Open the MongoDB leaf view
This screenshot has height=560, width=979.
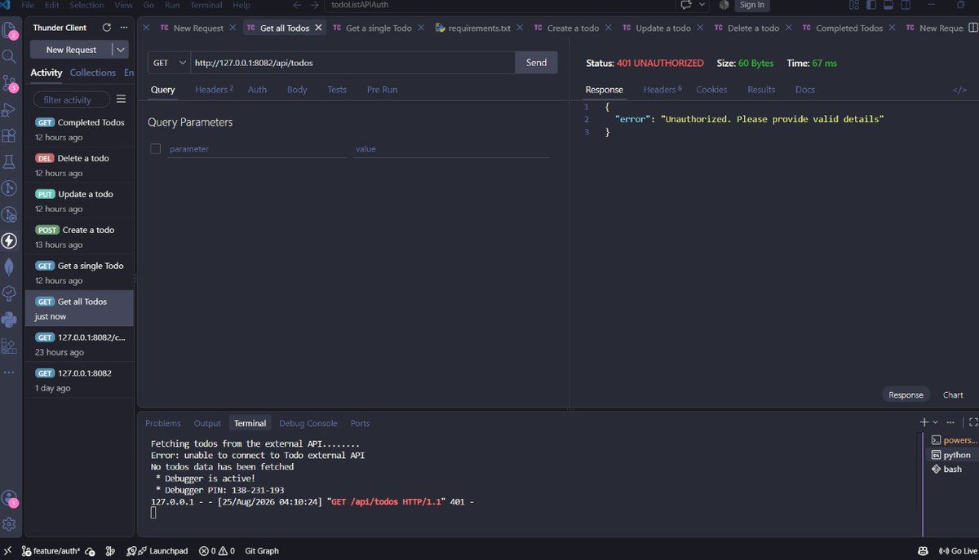pos(10,267)
